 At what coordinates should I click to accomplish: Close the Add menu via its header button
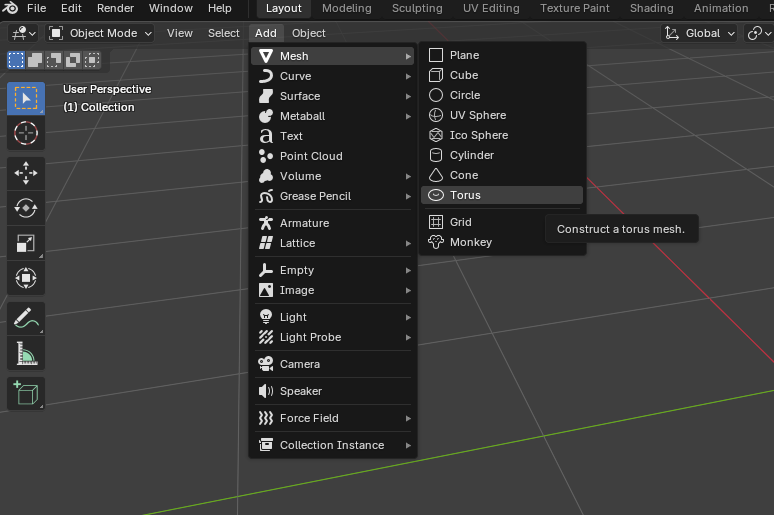(x=266, y=33)
